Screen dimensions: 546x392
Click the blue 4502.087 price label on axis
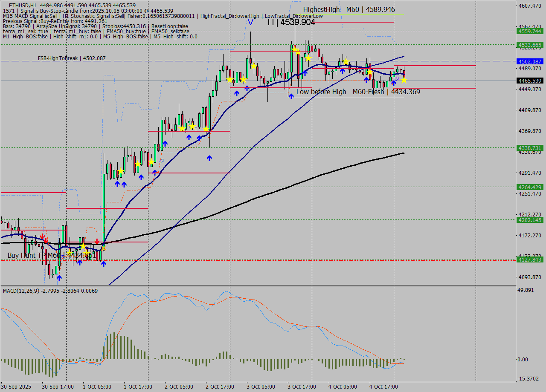pyautogui.click(x=529, y=61)
